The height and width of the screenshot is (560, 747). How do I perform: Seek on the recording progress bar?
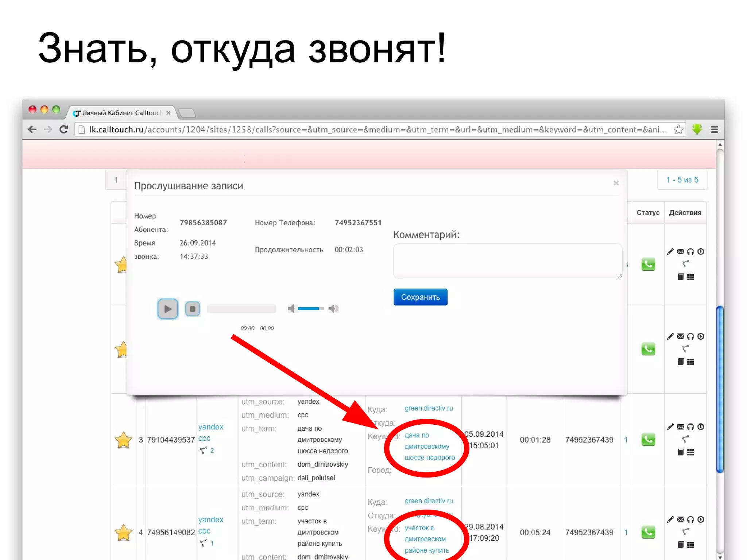241,309
